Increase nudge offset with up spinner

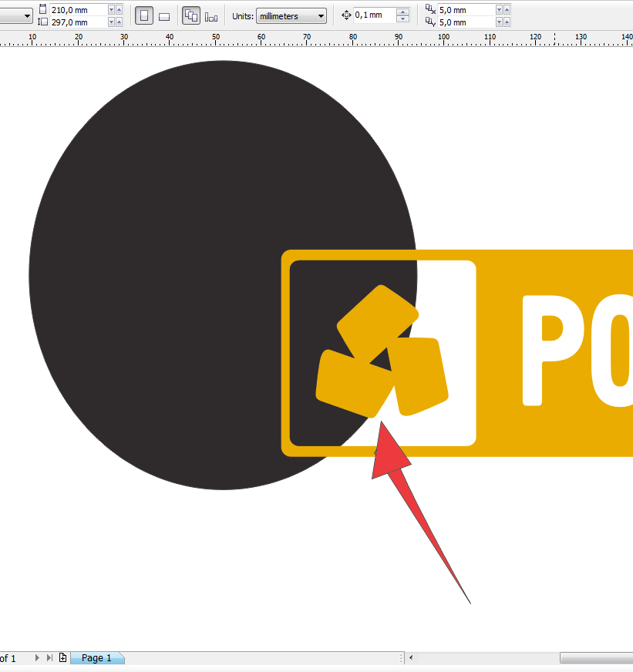[402, 12]
